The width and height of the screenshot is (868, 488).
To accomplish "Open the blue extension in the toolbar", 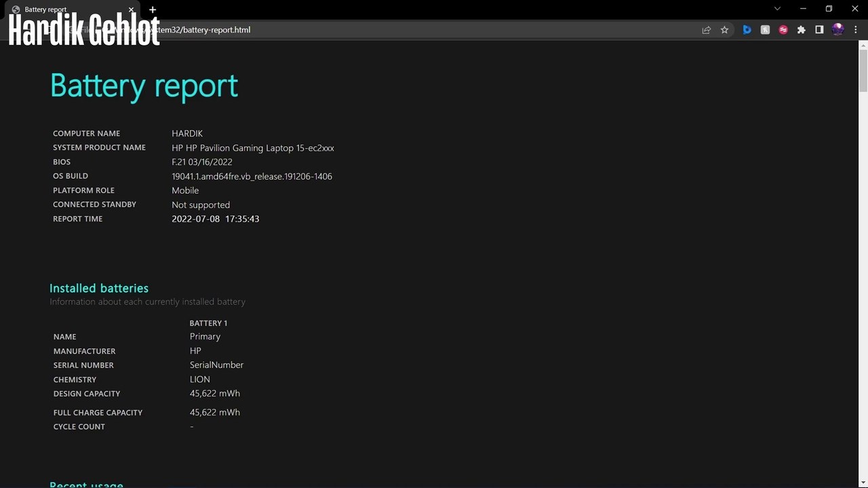I will [x=747, y=30].
